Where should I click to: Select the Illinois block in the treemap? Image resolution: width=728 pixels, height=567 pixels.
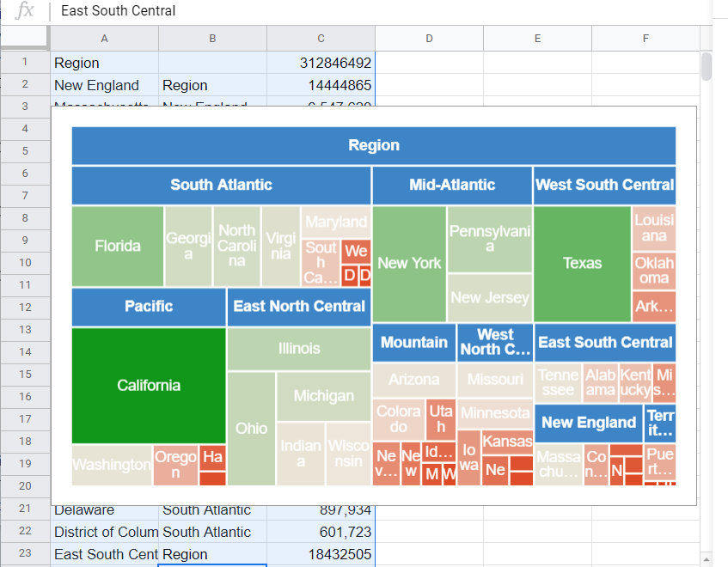tap(299, 348)
